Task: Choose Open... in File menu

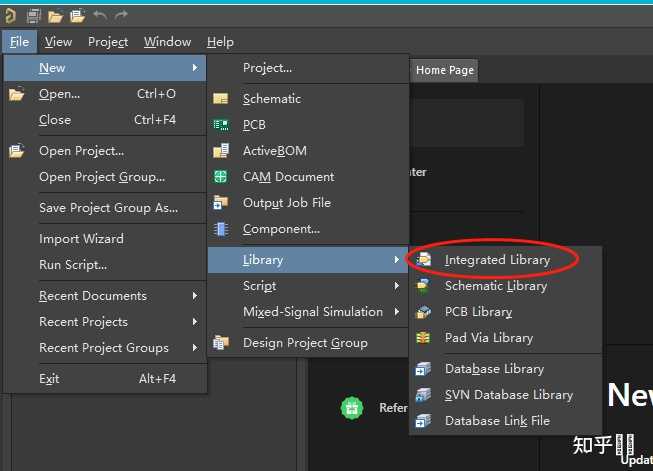Action: [x=105, y=94]
